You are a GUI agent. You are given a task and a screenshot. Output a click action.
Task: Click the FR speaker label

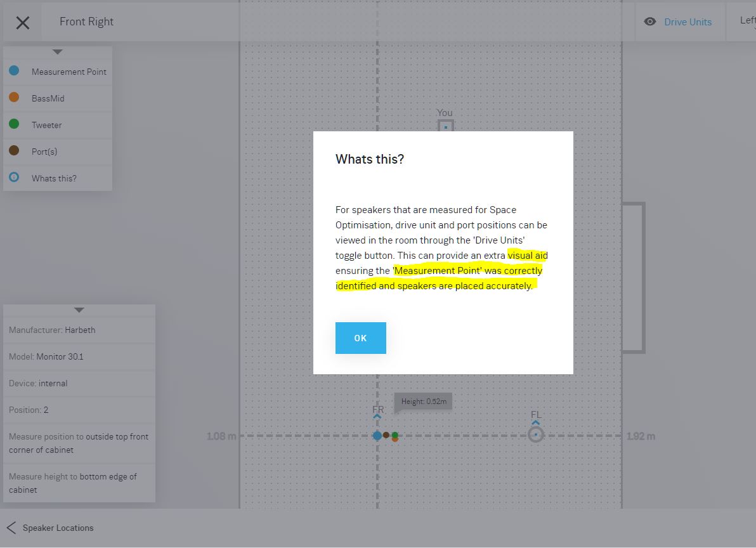point(378,409)
